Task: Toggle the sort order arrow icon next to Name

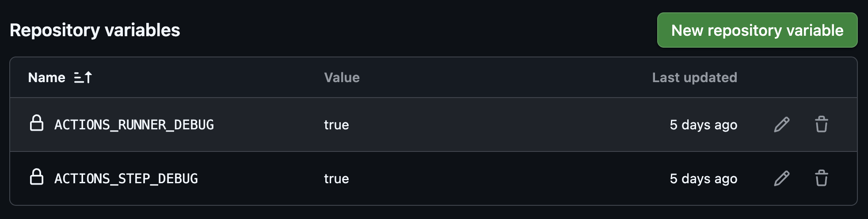Action: pyautogui.click(x=83, y=78)
